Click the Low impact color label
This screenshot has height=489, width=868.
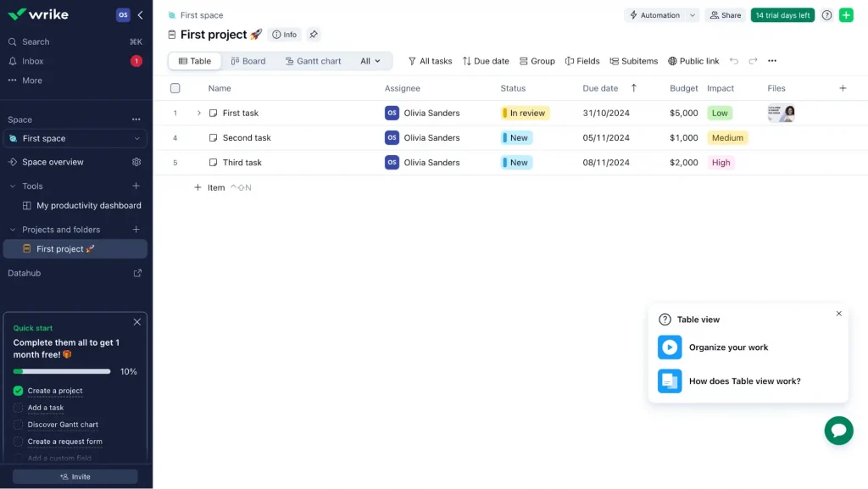pos(720,113)
